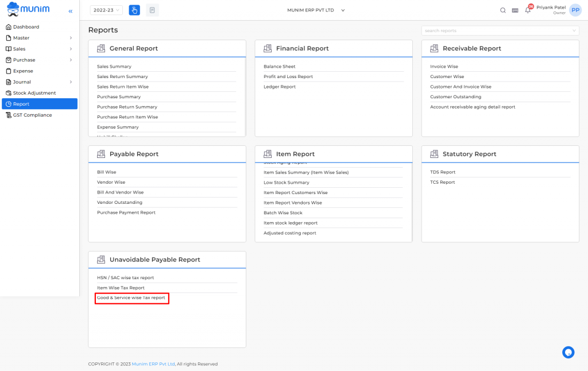Open Invoice Wise receivable report

coord(444,67)
